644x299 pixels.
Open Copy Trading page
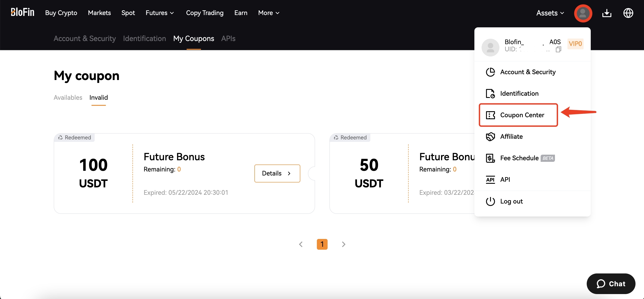(205, 13)
